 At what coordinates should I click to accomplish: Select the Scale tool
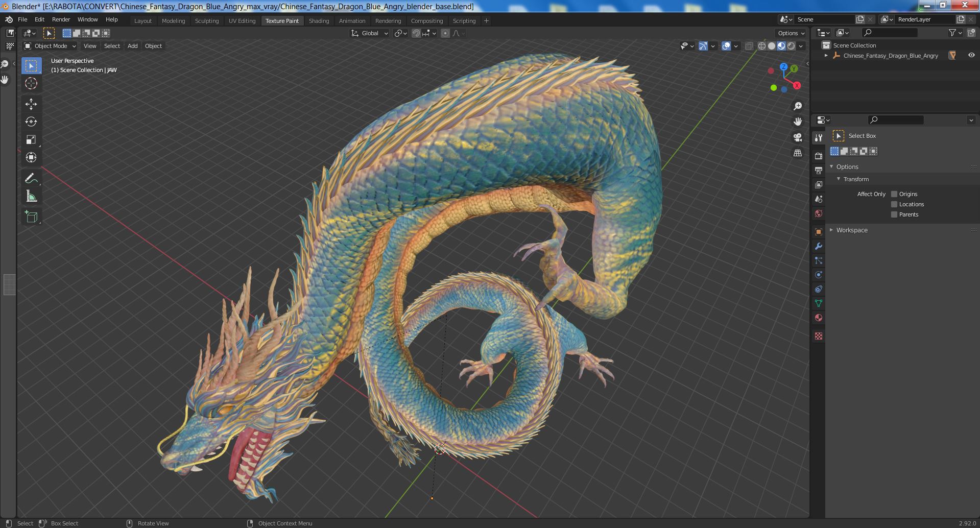31,139
